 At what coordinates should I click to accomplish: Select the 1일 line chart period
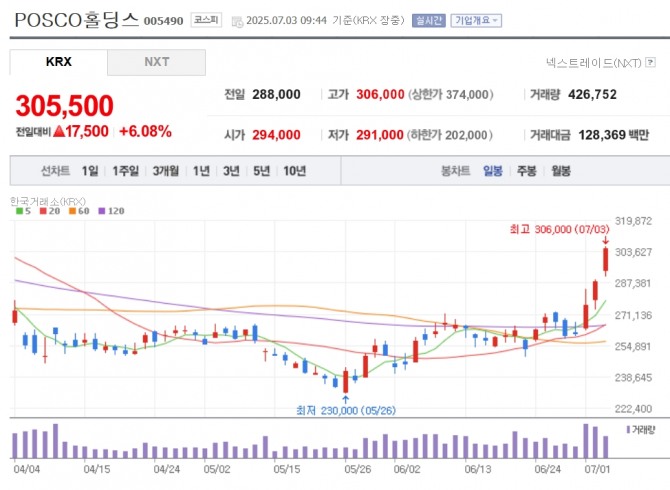pyautogui.click(x=90, y=171)
